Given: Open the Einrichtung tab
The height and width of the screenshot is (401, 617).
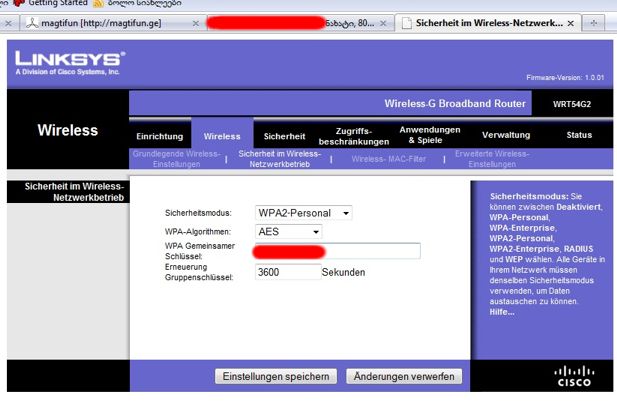Looking at the screenshot, I should click(160, 137).
